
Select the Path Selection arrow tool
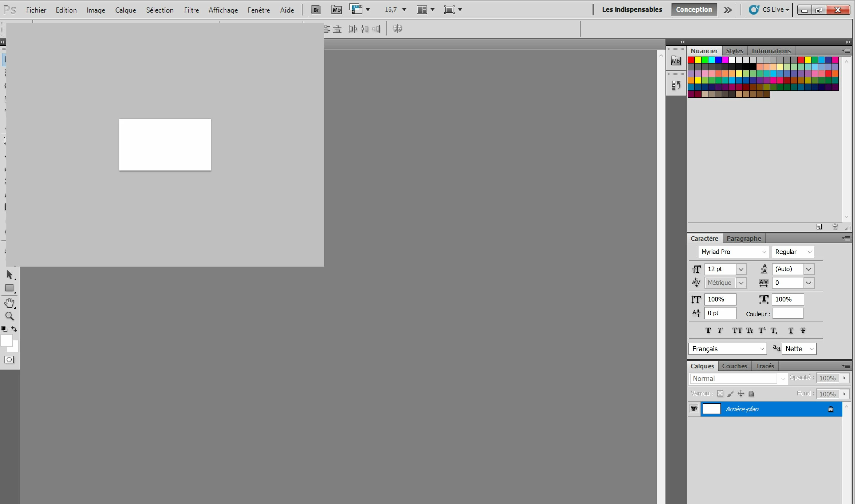pyautogui.click(x=9, y=274)
